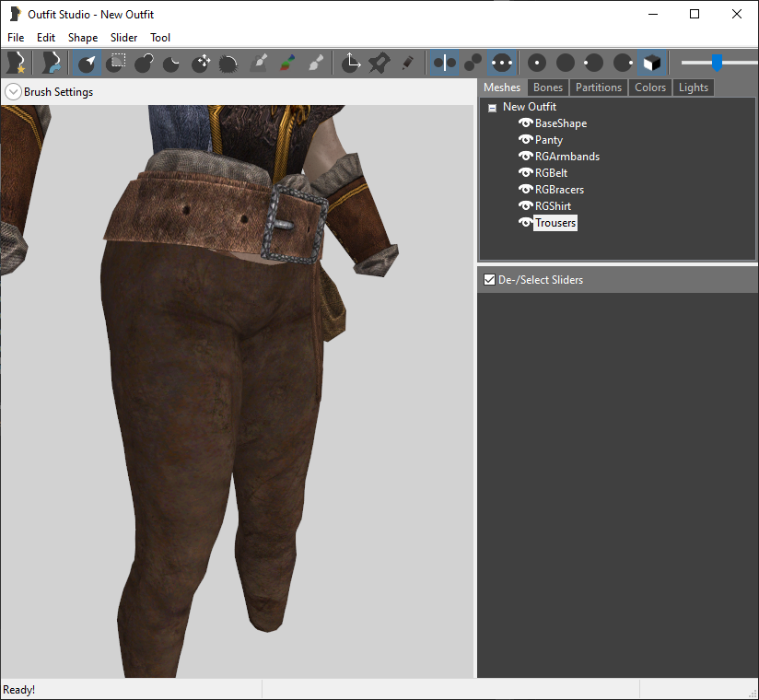Select the Trousers mesh name
759x700 pixels.
pos(555,223)
